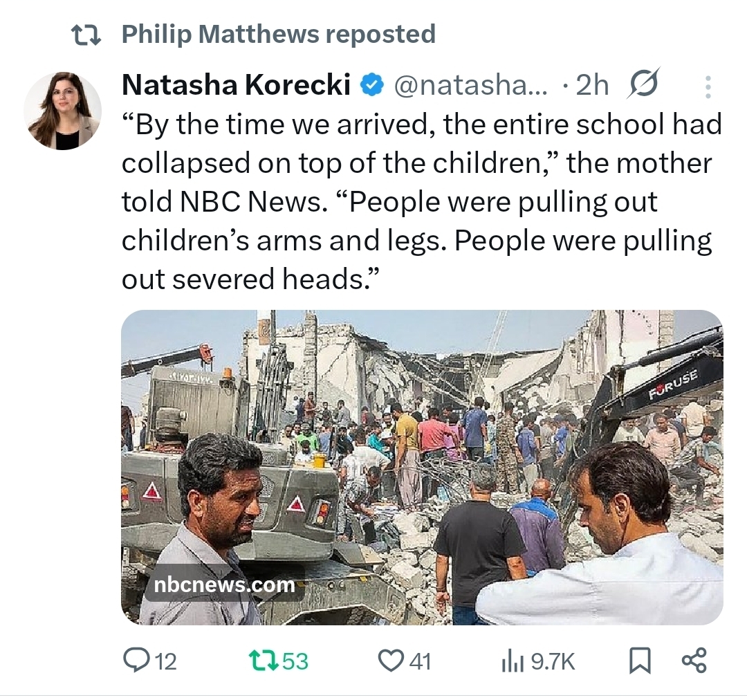Click the reply speech bubble icon

(x=133, y=661)
